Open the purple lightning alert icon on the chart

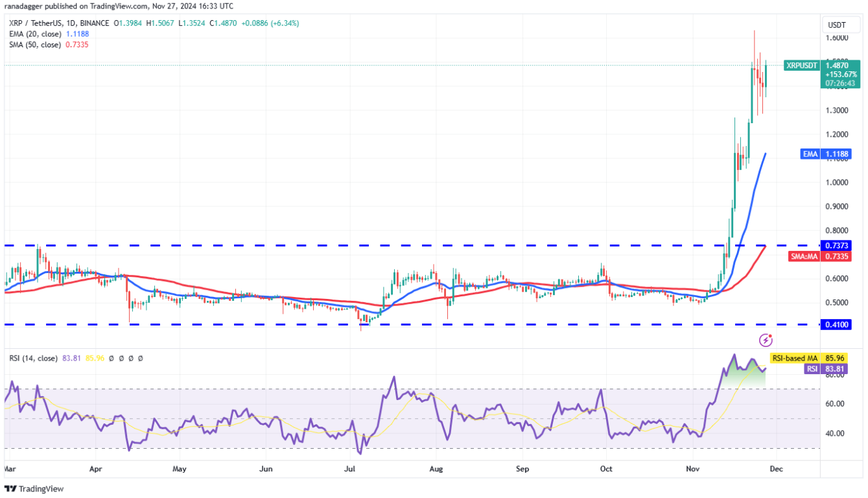766,338
